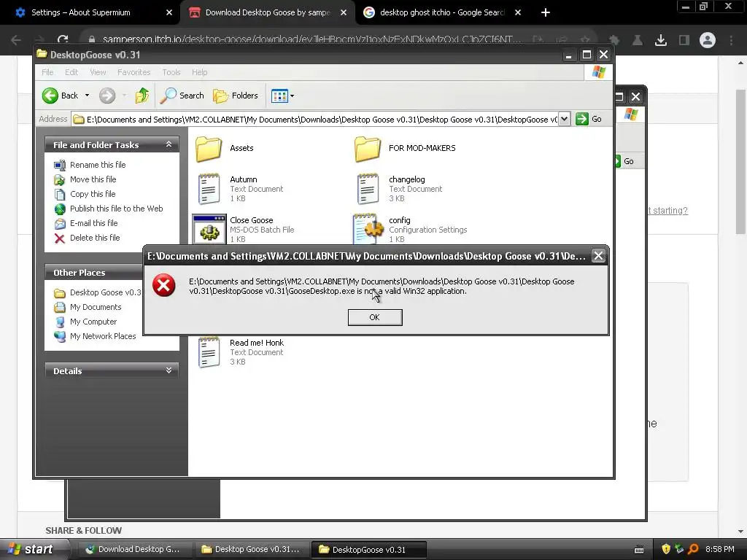Open the Tools menu

[171, 72]
